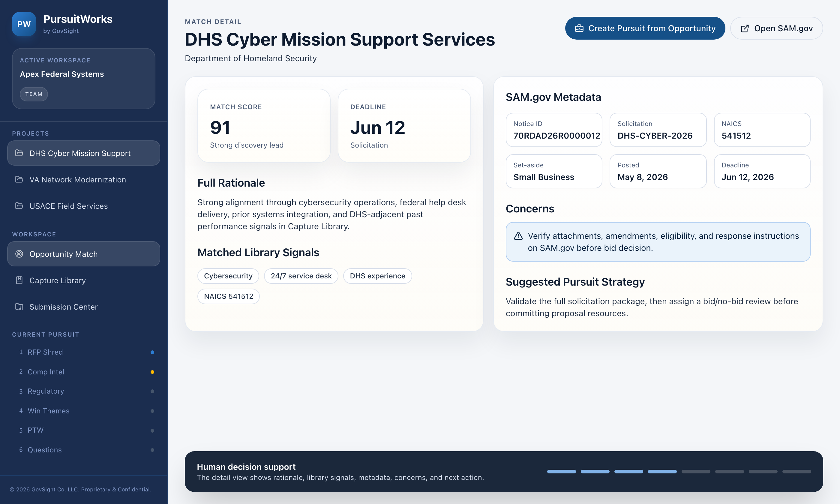
Task: Click the Deadline Jun 12 card
Action: pyautogui.click(x=404, y=126)
